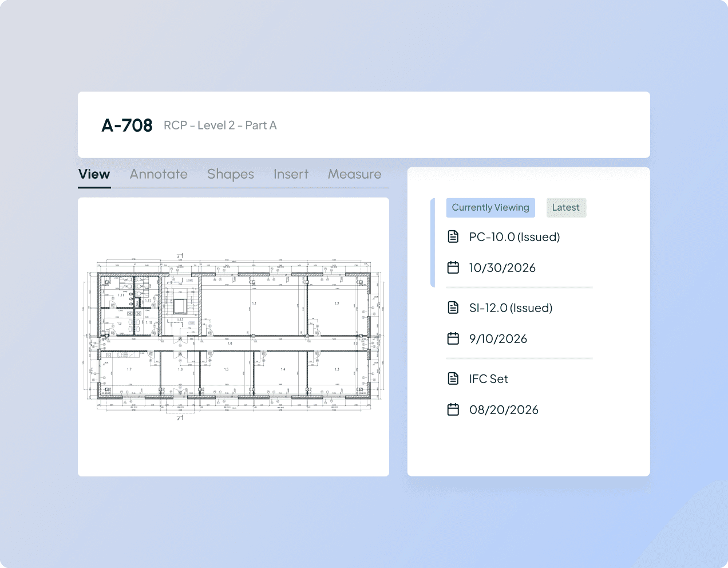Image resolution: width=728 pixels, height=568 pixels.
Task: Click document icon beside PC-10.0 (Issued)
Action: tap(453, 236)
